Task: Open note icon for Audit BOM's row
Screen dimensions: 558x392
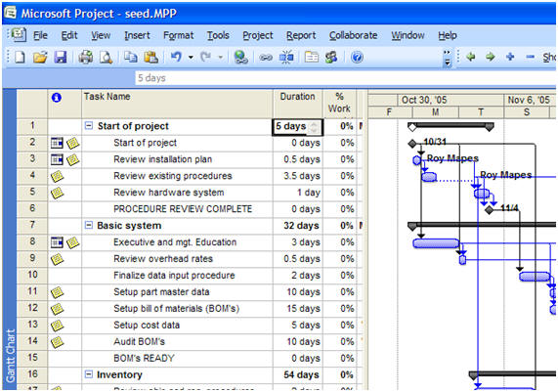Action: pyautogui.click(x=58, y=342)
